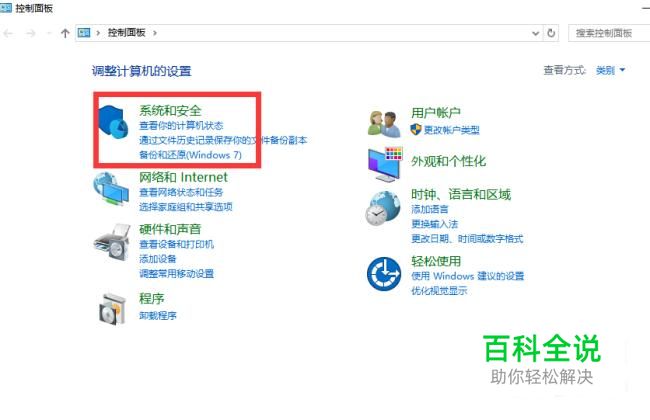Image resolution: width=650 pixels, height=420 pixels.
Task: Click the back arrow in navigation bar
Action: tap(8, 33)
